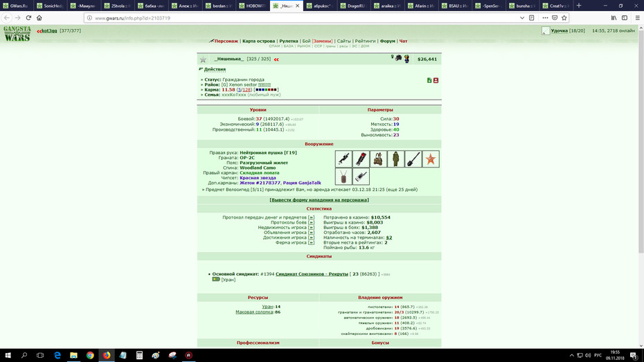Click the karma color bar indicator
The image size is (644, 362).
tap(266, 89)
